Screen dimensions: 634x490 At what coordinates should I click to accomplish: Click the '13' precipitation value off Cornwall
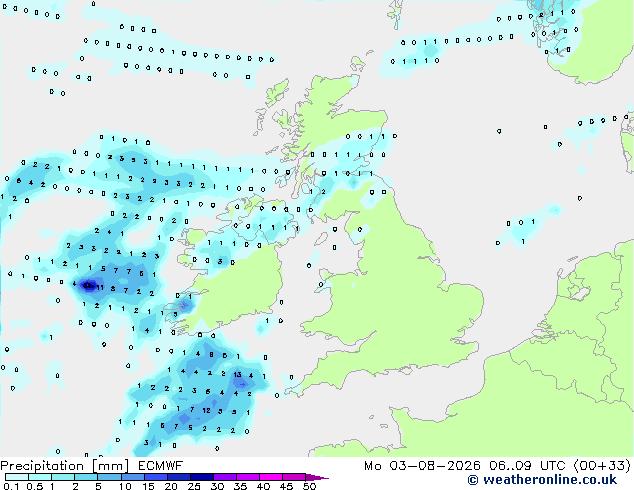tap(237, 375)
